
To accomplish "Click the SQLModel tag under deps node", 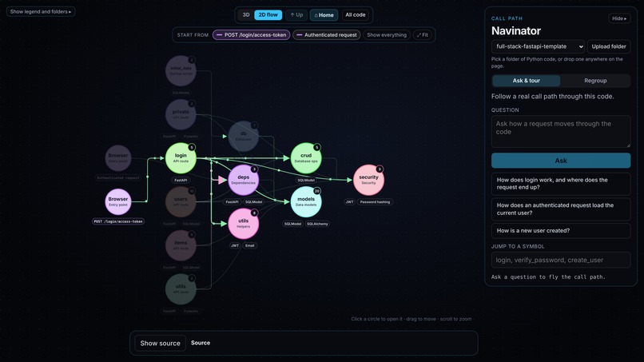I will [x=253, y=201].
